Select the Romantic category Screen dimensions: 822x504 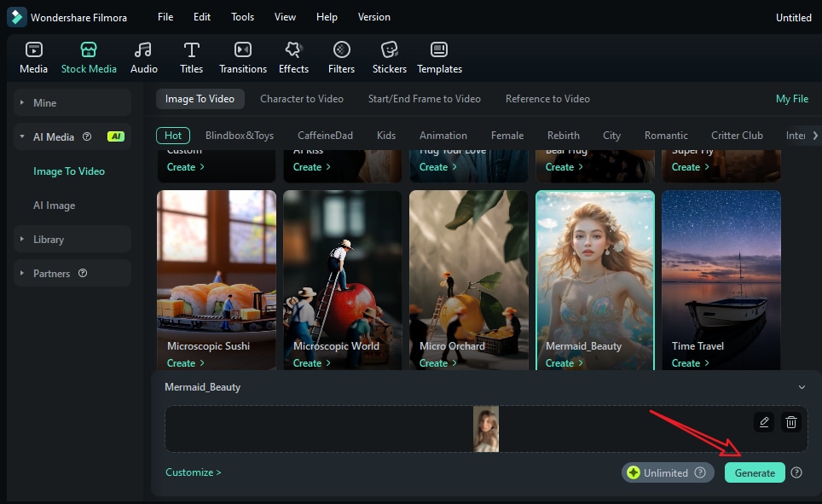(x=666, y=136)
